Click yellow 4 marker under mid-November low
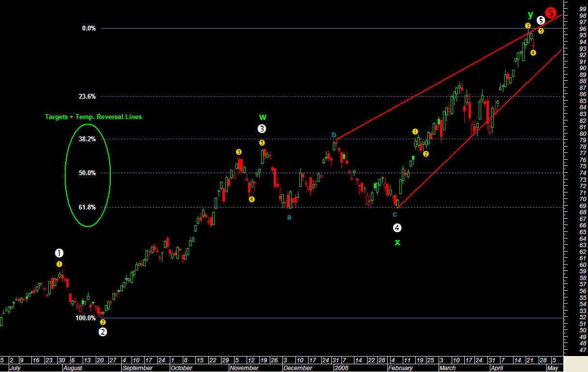 [252, 199]
